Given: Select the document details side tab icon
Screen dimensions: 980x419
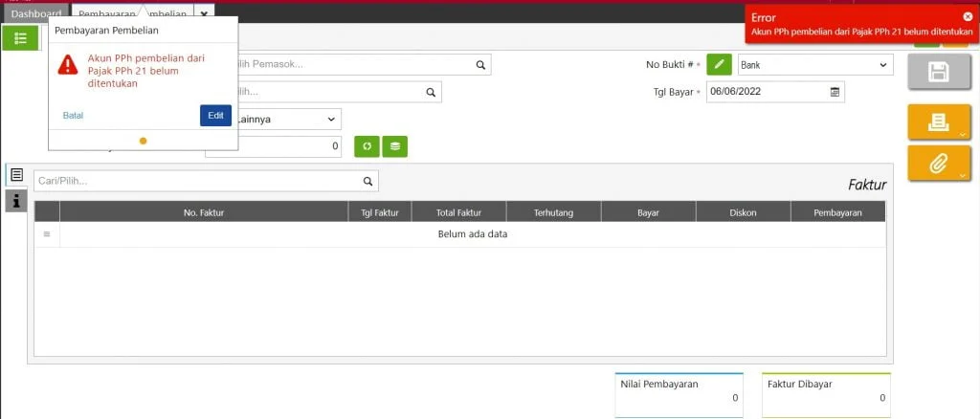Looking at the screenshot, I should [16, 175].
